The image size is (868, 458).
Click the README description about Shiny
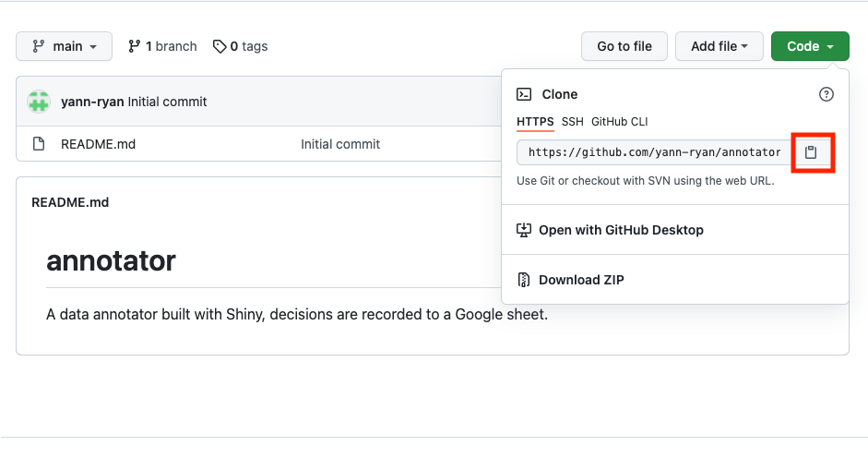tap(297, 314)
